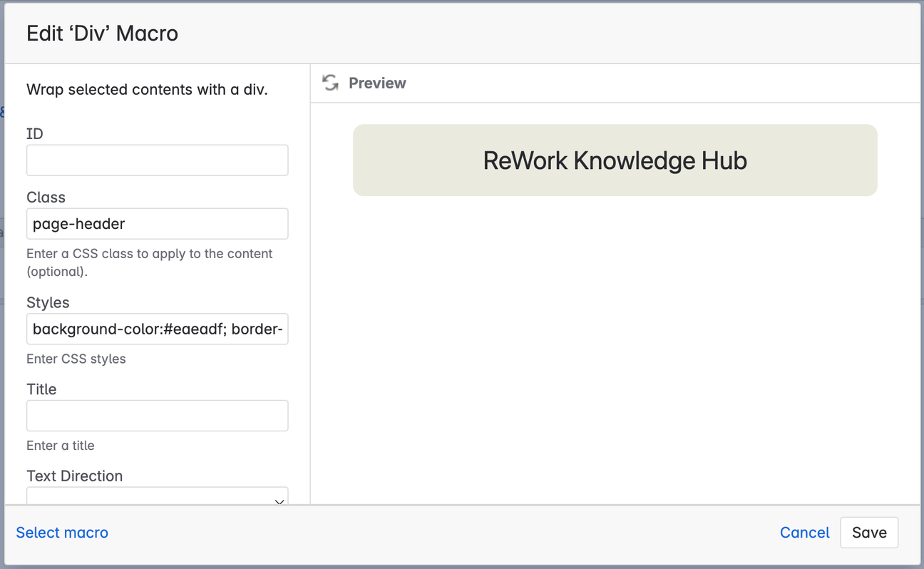924x569 pixels.
Task: Click the ReWork Knowledge Hub preview header
Action: point(615,160)
